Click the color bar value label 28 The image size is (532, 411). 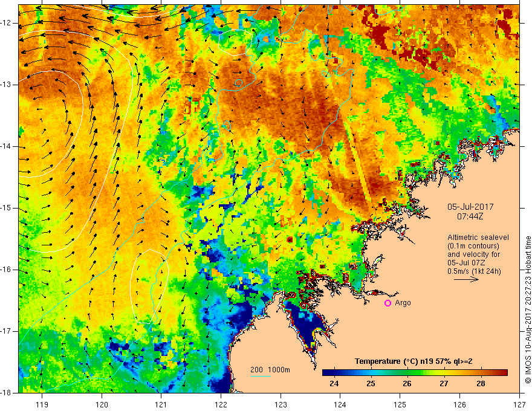pos(481,384)
